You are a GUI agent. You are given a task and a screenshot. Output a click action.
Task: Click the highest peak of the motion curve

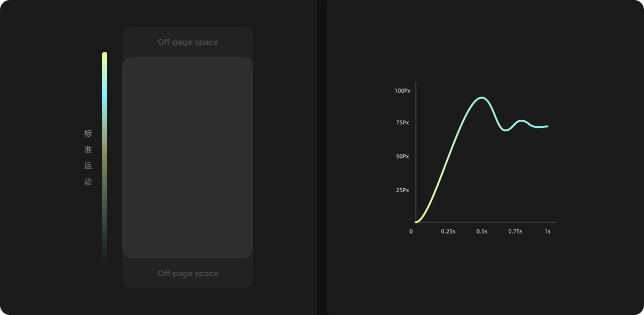(x=482, y=98)
